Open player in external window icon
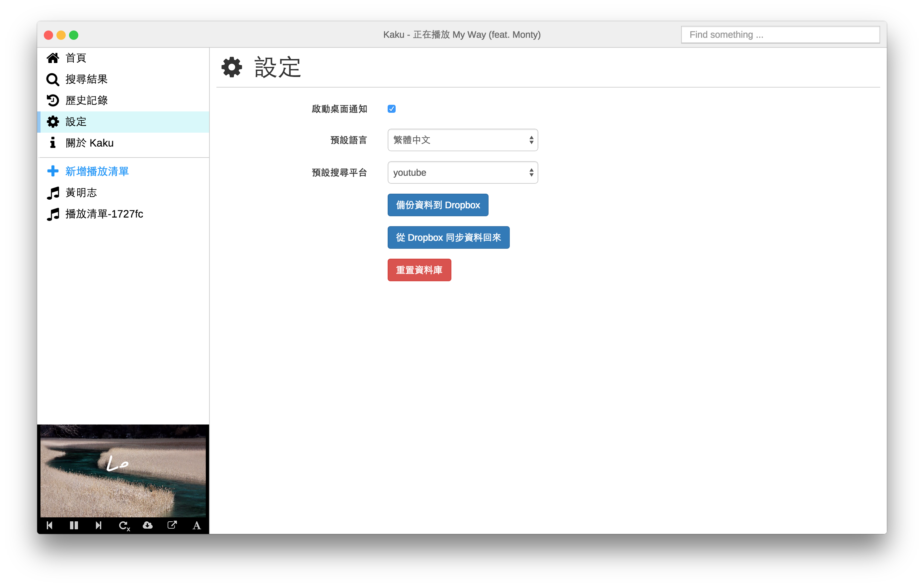 (172, 525)
